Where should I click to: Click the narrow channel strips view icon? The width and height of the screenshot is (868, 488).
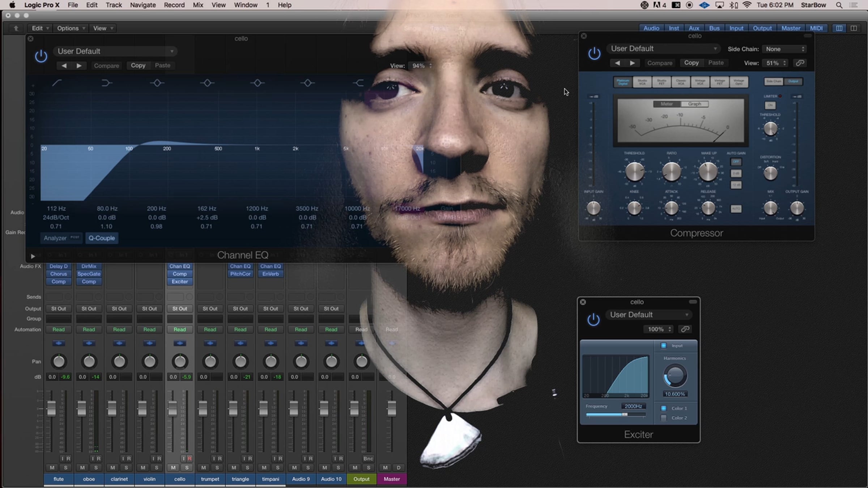click(x=839, y=28)
